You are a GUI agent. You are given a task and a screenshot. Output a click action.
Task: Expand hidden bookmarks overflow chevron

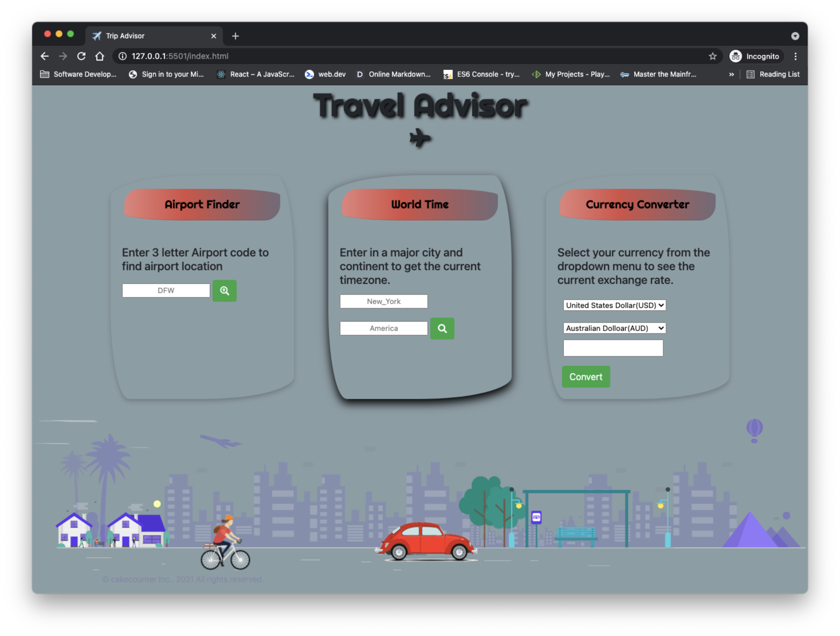coord(731,74)
